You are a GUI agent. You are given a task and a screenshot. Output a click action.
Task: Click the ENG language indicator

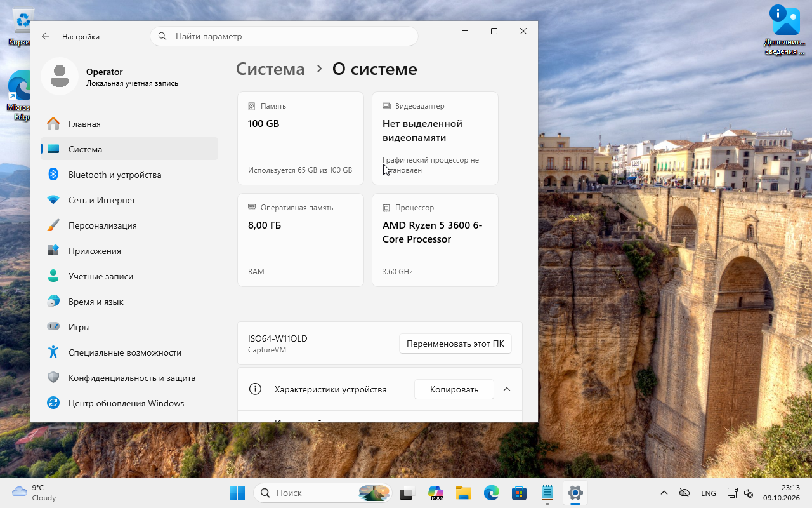click(x=709, y=493)
